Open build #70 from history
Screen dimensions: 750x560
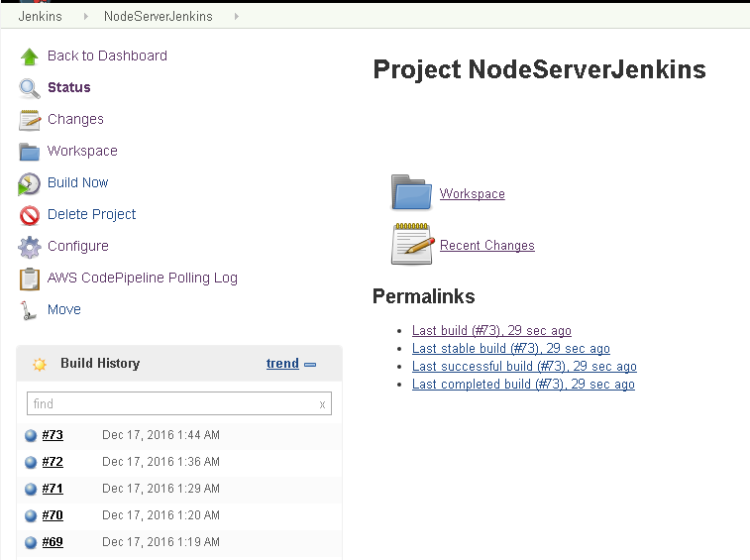[x=53, y=515]
